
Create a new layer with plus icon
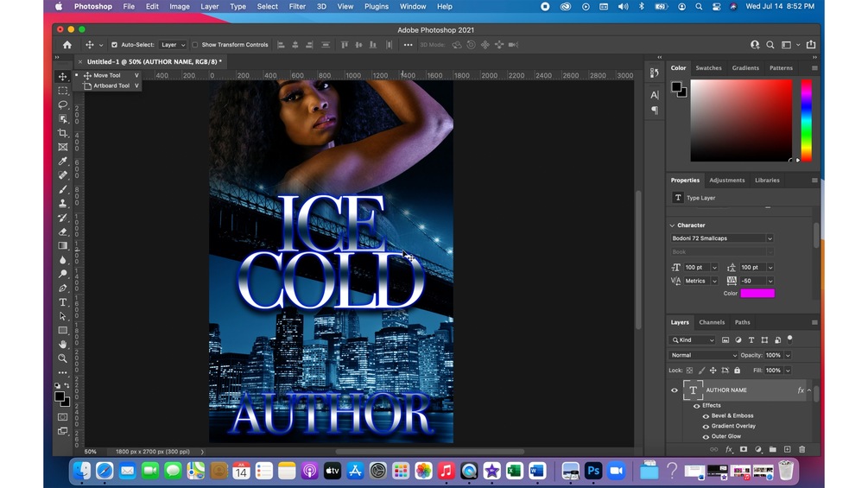click(787, 449)
